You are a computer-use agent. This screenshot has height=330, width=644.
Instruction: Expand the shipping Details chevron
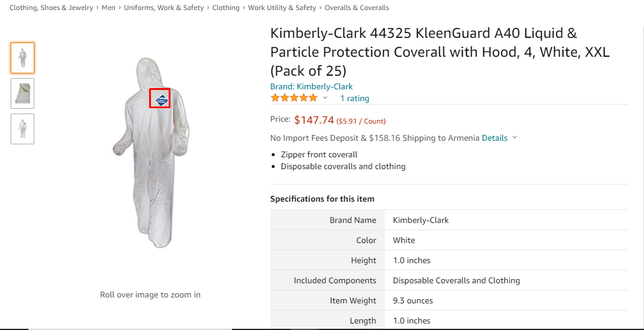click(x=514, y=138)
